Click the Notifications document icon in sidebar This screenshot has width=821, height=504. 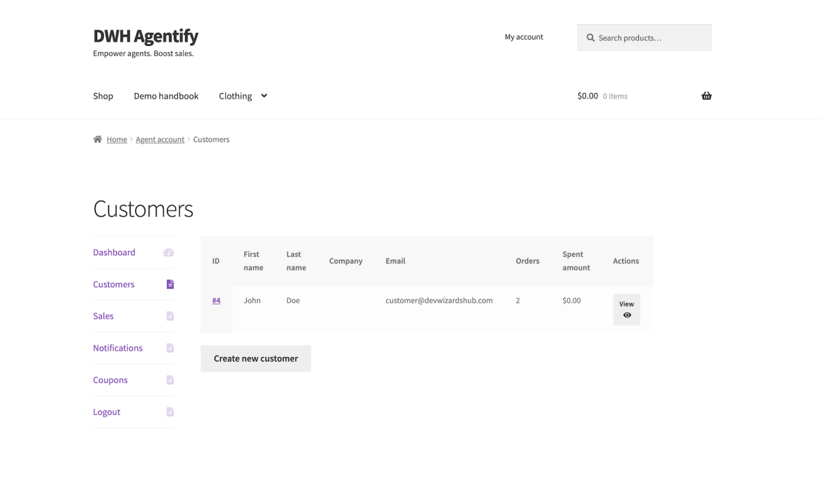pos(170,348)
